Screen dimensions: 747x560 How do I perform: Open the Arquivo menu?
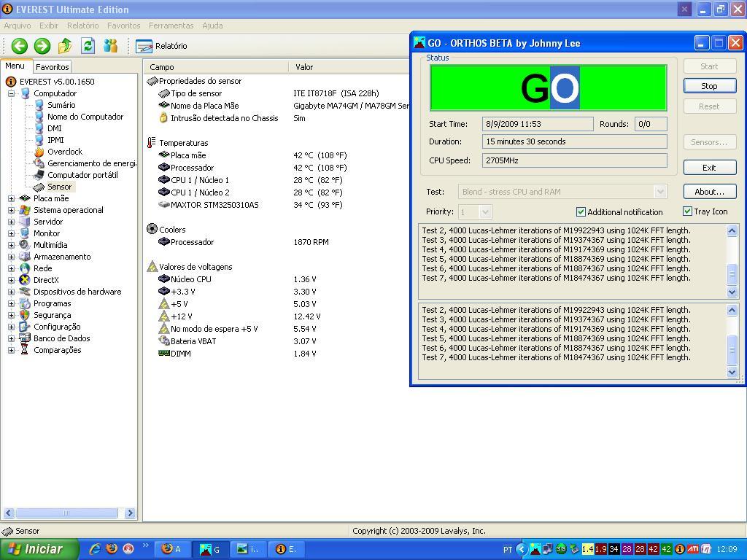coord(18,26)
